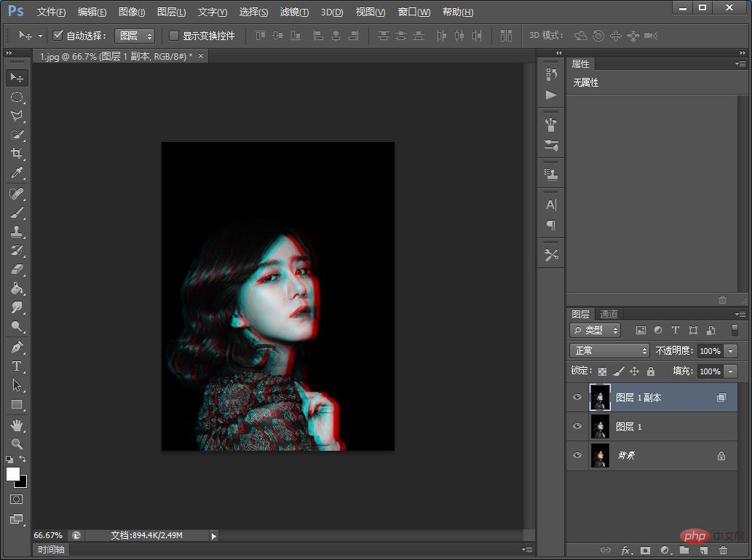Select the Lasso tool
Image resolution: width=752 pixels, height=560 pixels.
17,116
